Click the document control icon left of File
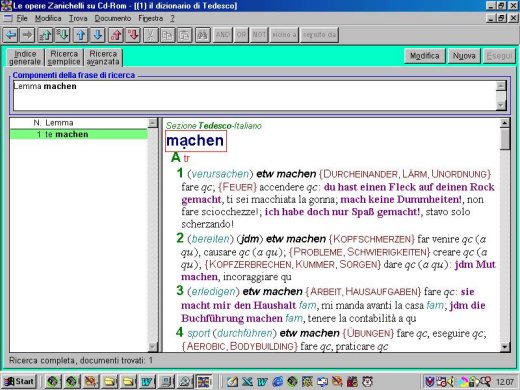Screen dimensions: 520x390 point(7,18)
